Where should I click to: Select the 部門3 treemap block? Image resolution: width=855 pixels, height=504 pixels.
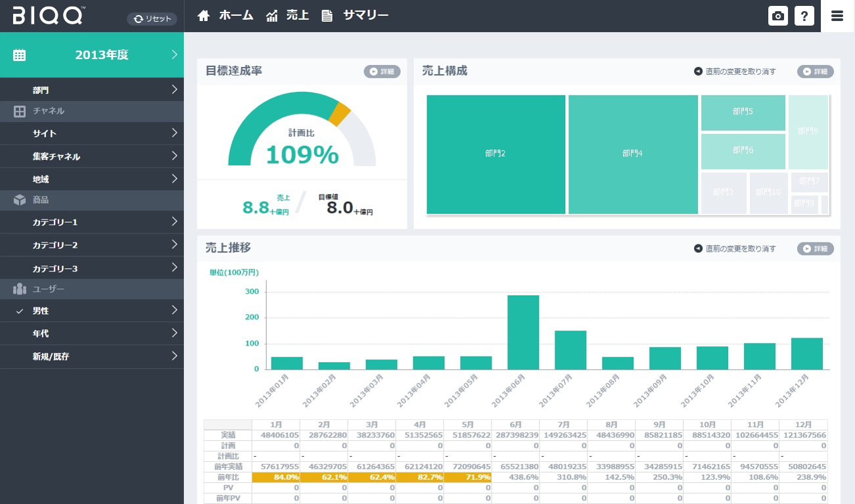724,193
